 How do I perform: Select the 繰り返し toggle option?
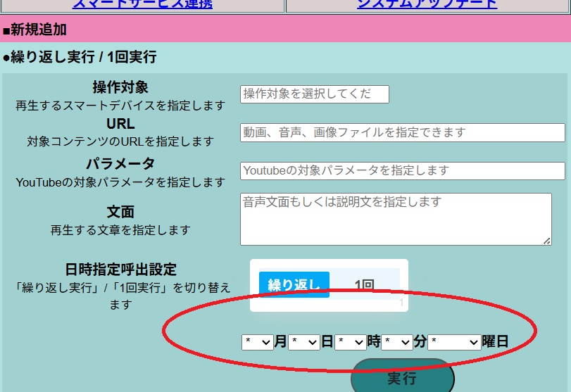(x=294, y=285)
